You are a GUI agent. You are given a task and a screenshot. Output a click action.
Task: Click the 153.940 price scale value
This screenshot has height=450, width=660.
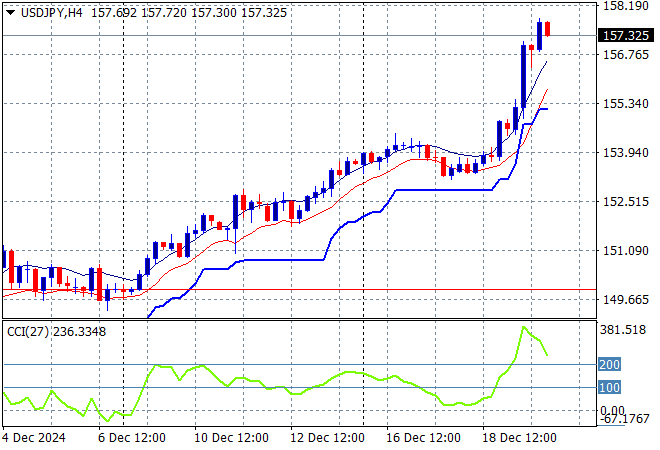pos(625,152)
